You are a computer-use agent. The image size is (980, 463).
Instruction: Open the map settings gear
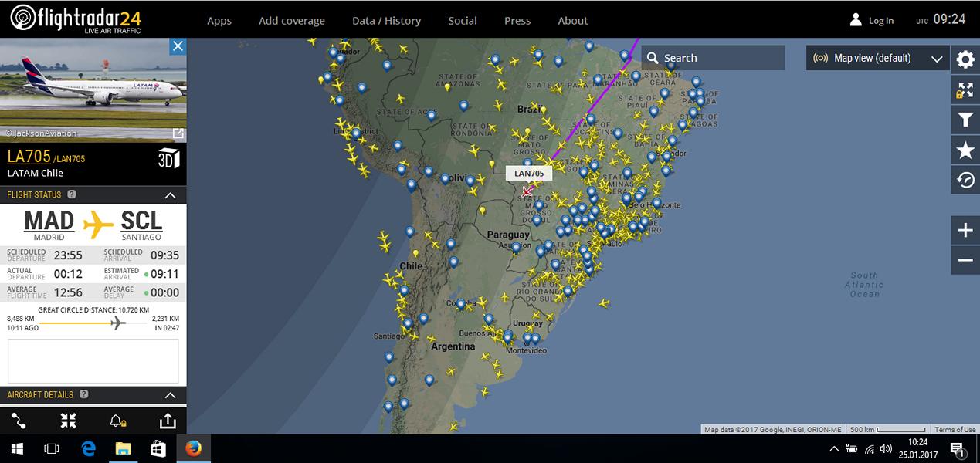click(x=965, y=60)
